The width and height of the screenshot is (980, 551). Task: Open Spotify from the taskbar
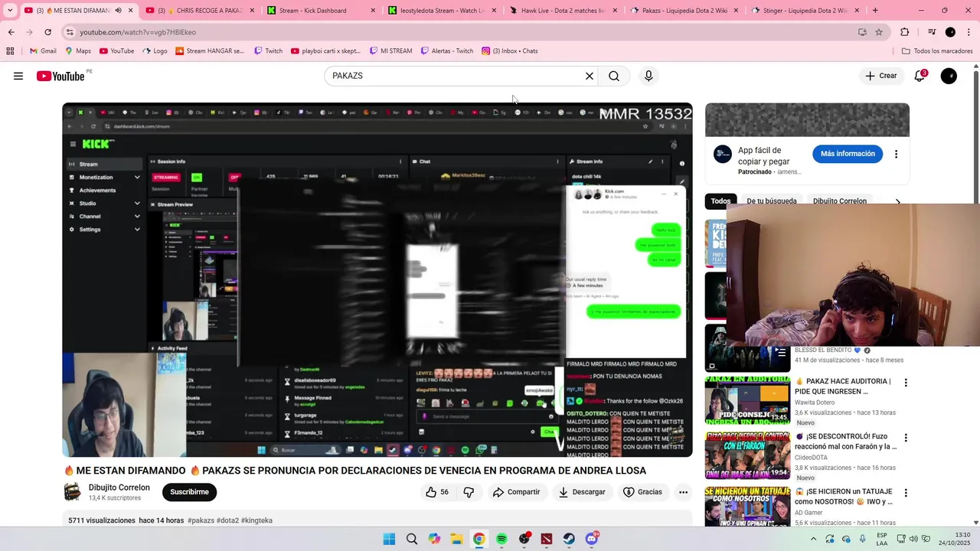point(501,539)
